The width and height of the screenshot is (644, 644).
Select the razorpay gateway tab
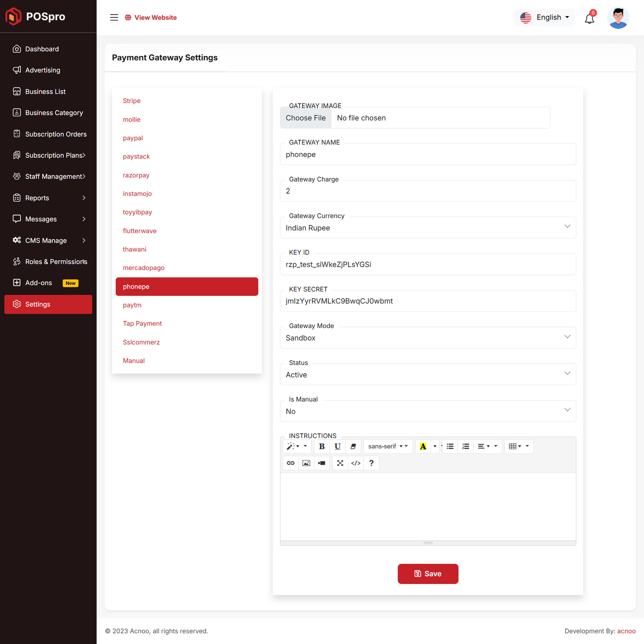(136, 175)
